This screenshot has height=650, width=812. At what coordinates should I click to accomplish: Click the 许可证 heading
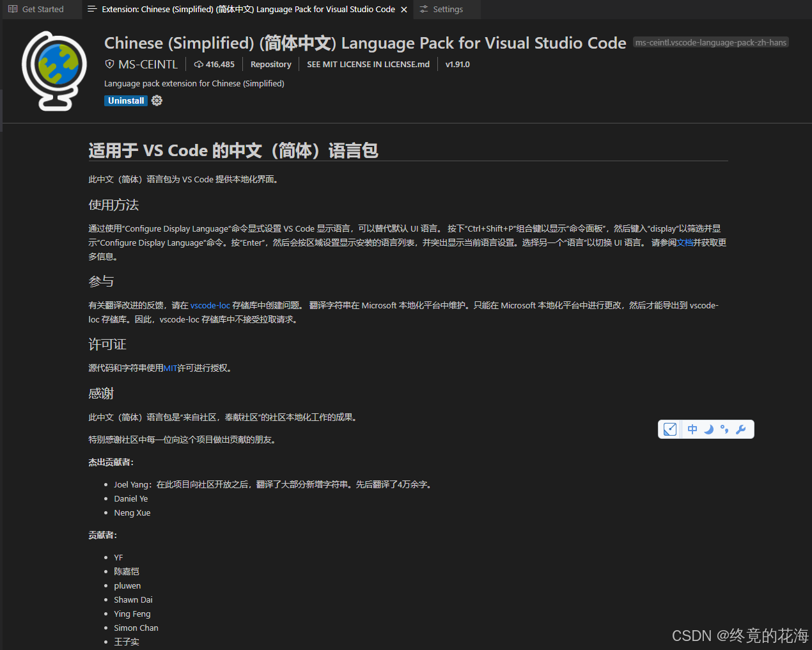click(x=107, y=344)
